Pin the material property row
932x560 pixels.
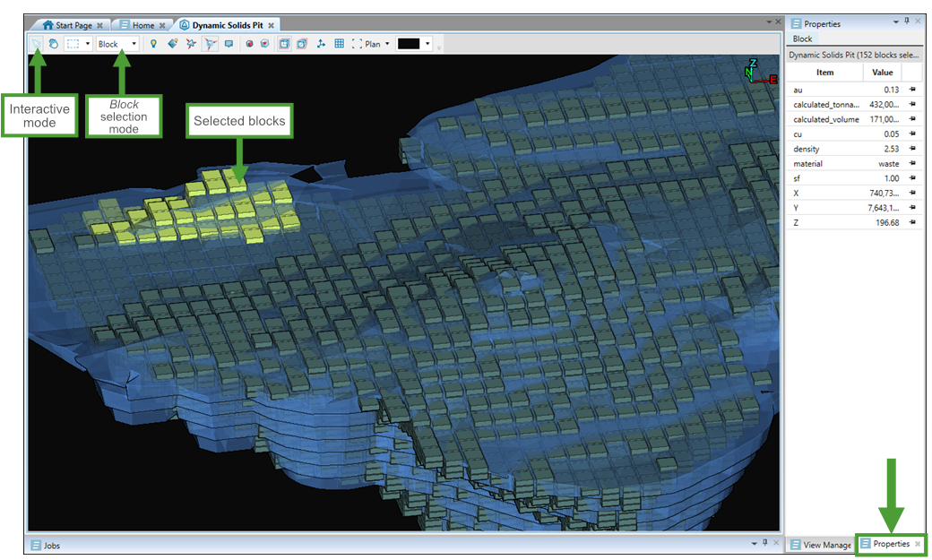click(x=912, y=163)
